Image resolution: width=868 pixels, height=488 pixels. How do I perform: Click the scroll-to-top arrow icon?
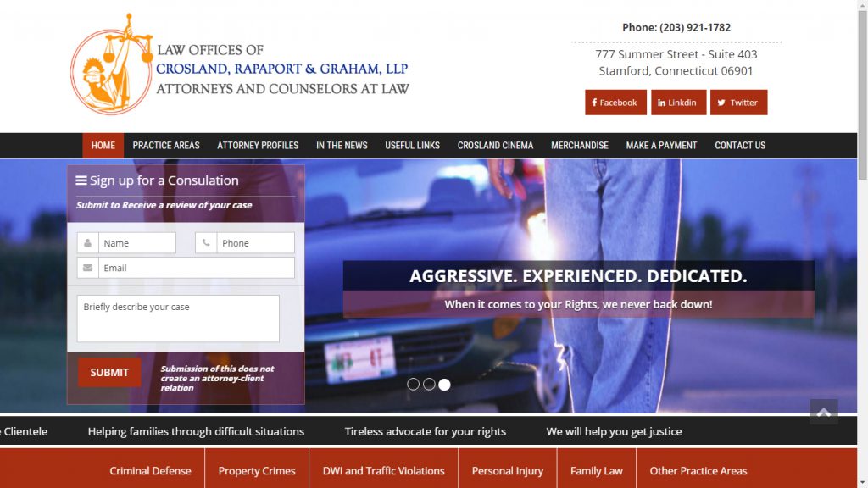822,413
